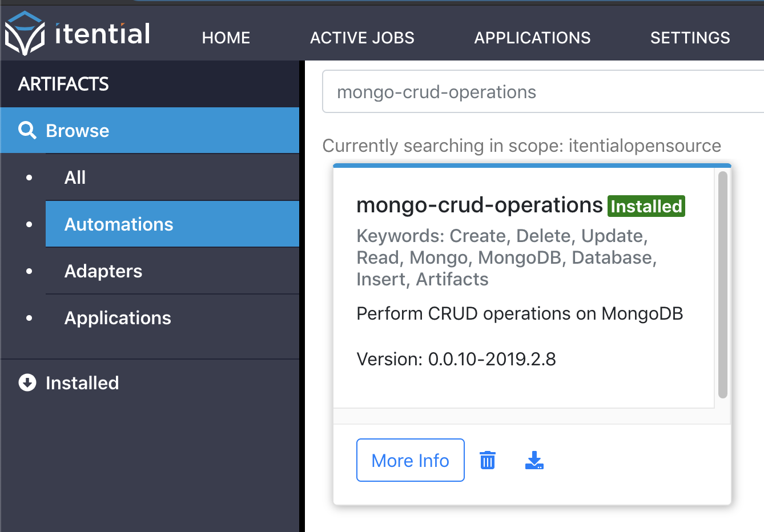Screen dimensions: 764x532
Task: Click the green Installed badge
Action: (x=646, y=206)
